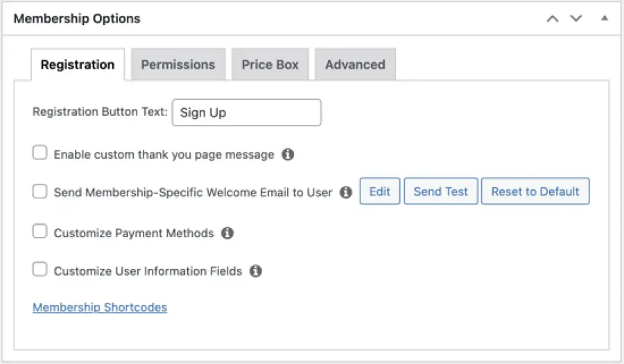
Task: Select the Registration tab
Action: coord(78,64)
